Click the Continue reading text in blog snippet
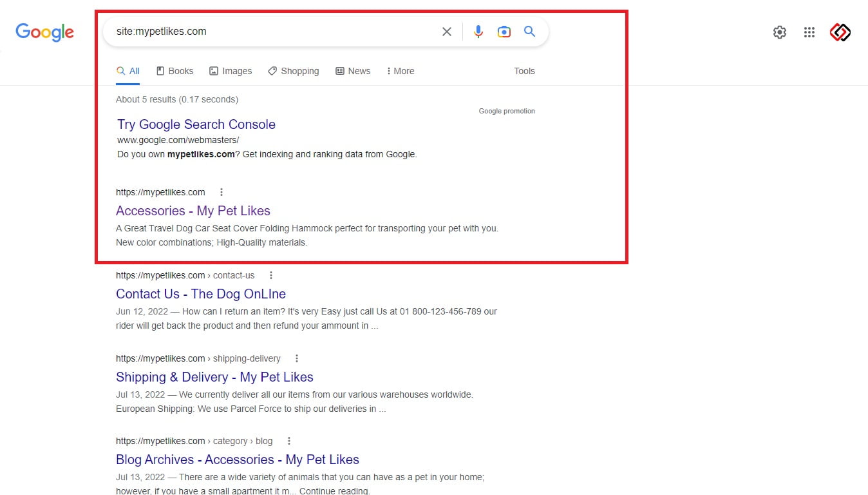Viewport: 868px width, 495px height. tap(334, 491)
